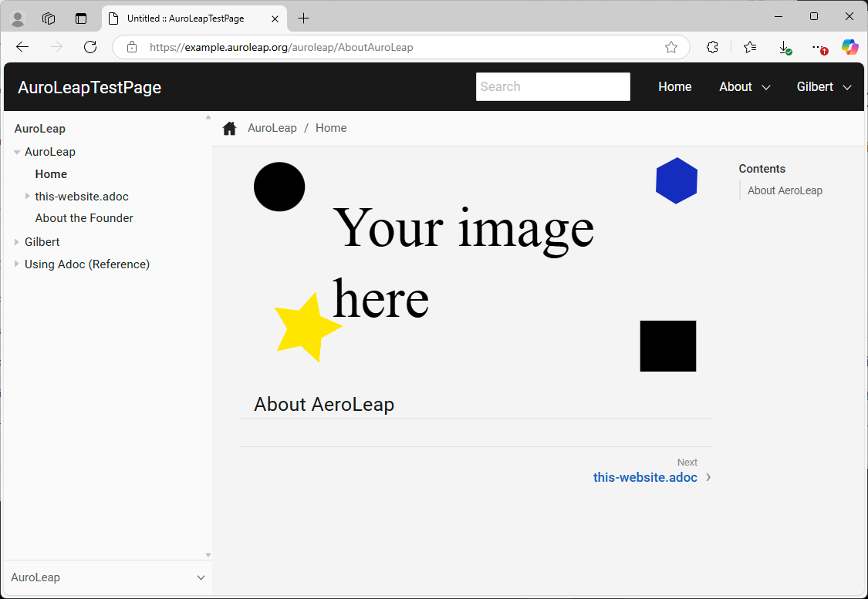This screenshot has width=868, height=599.
Task: Click the browser refresh icon
Action: click(x=90, y=47)
